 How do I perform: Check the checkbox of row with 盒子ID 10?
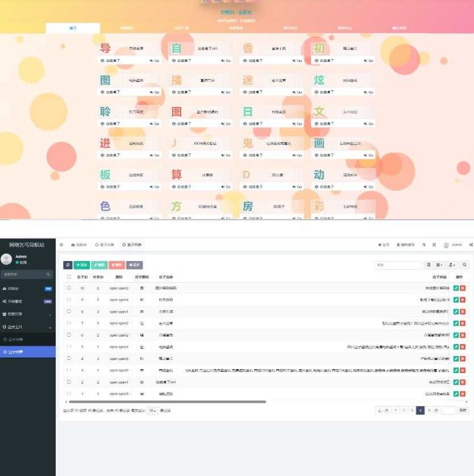click(69, 288)
